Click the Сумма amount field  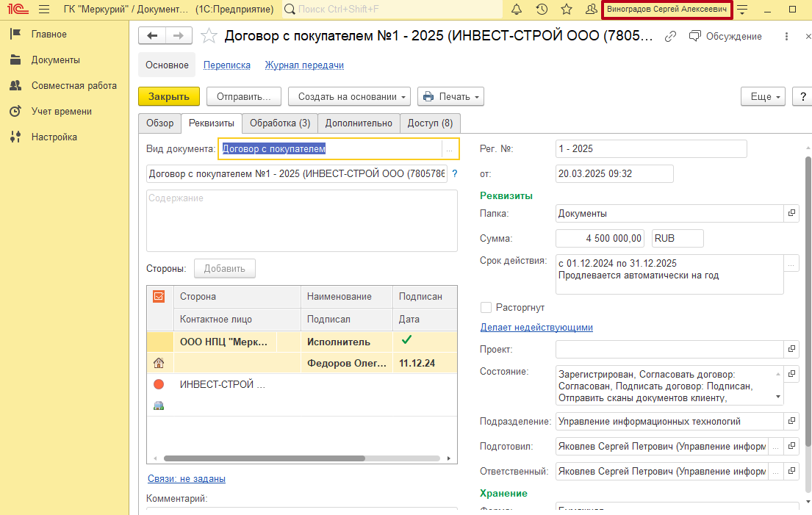tap(600, 238)
